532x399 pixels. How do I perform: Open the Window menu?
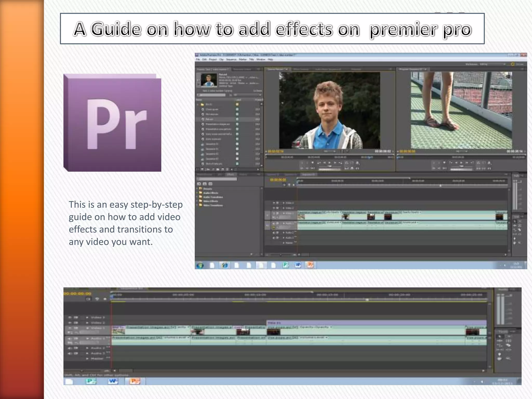click(x=261, y=59)
